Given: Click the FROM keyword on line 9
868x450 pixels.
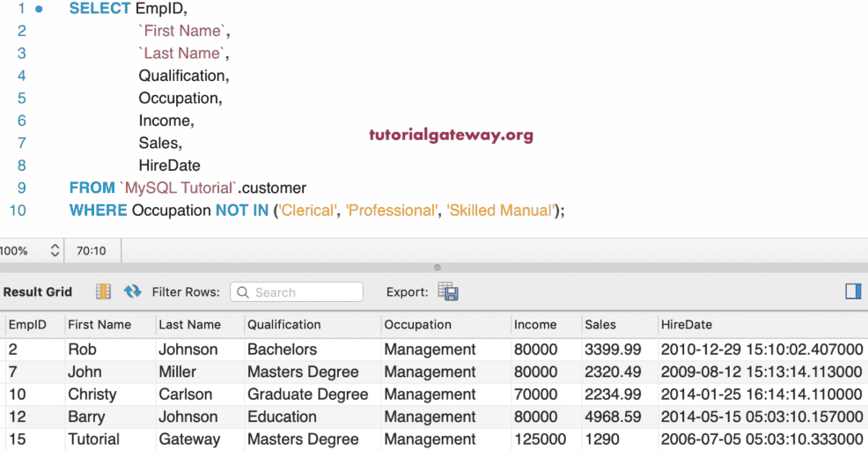Looking at the screenshot, I should (92, 188).
